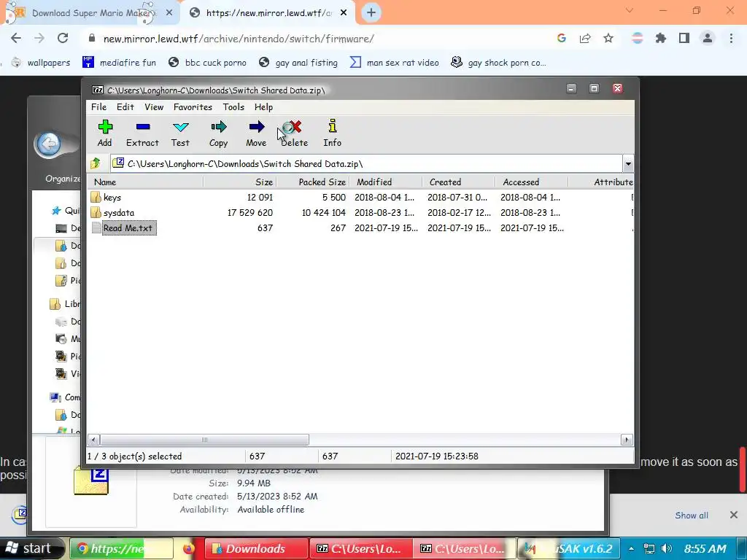Select the Copy toolbar icon
Image resolution: width=747 pixels, height=560 pixels.
click(218, 133)
